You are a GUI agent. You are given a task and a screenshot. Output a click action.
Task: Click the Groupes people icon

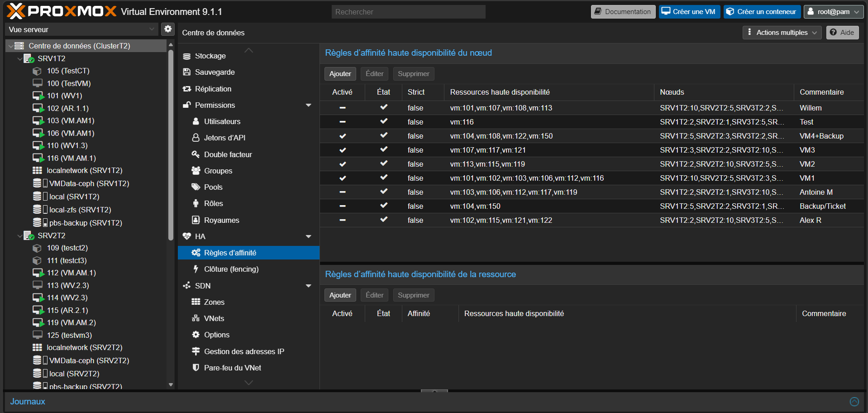pos(196,171)
